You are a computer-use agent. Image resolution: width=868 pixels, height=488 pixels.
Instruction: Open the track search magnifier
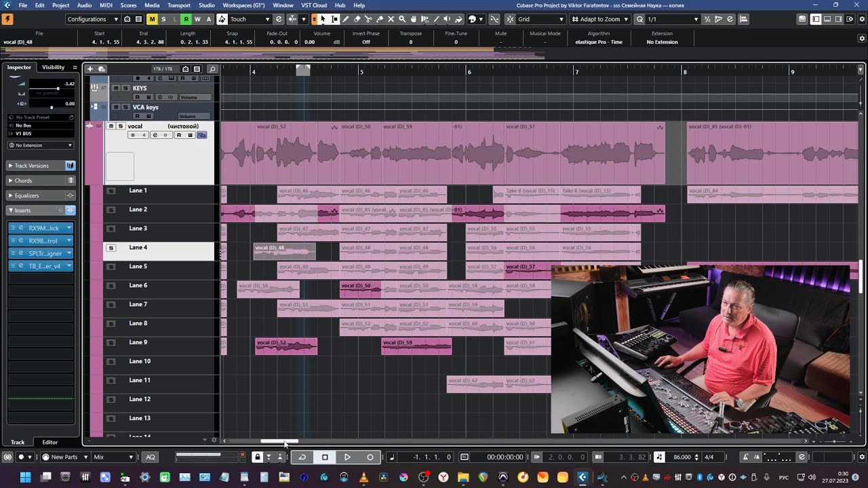[212, 68]
